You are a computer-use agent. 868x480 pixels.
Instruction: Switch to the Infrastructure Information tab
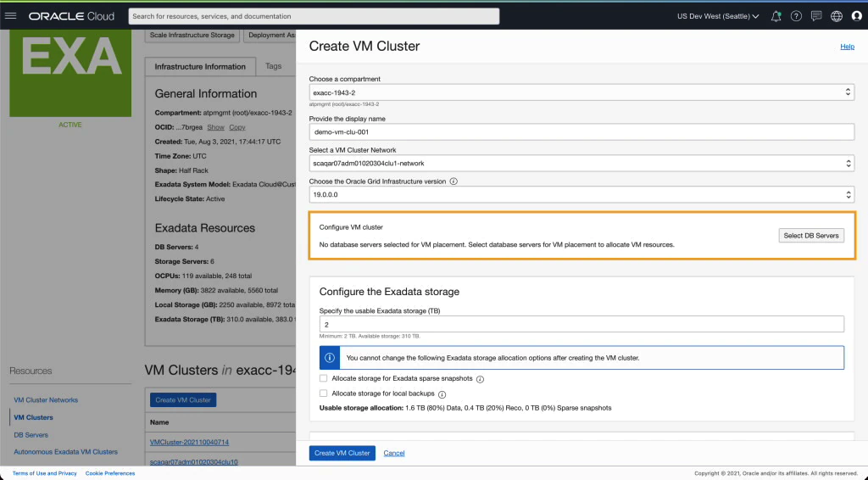(200, 66)
